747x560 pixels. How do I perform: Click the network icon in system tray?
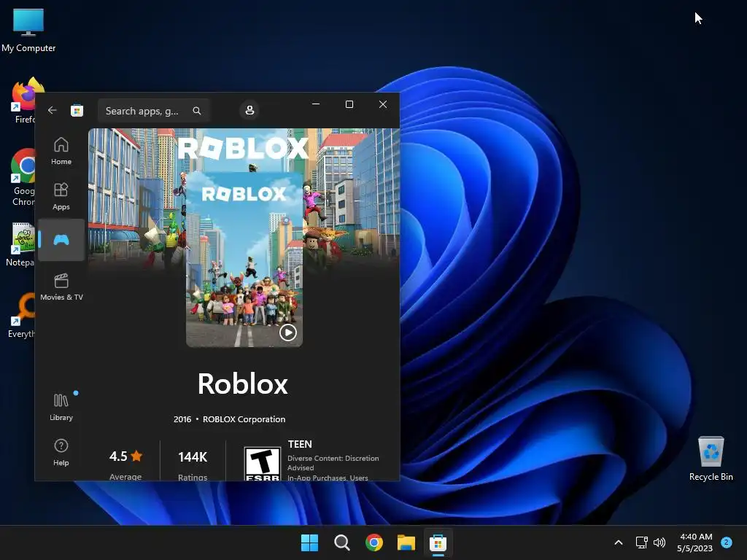click(642, 542)
